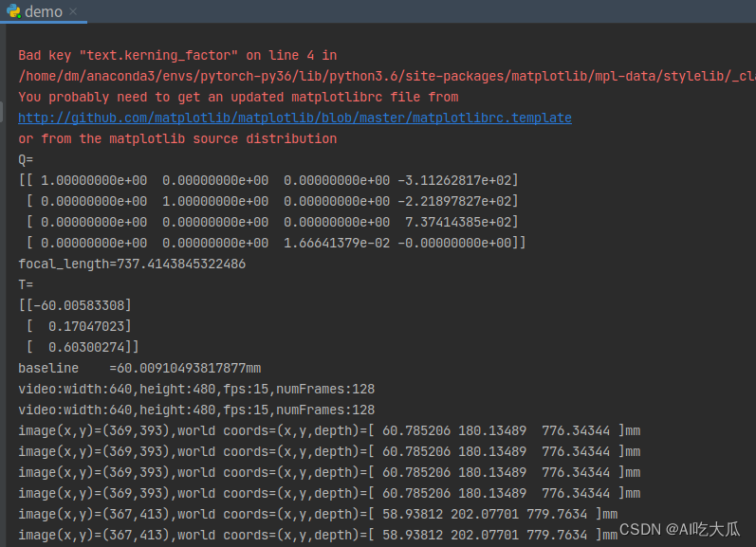Screen dimensions: 756x547
Task: Click the Python icon on the demo tab
Action: coord(12,11)
